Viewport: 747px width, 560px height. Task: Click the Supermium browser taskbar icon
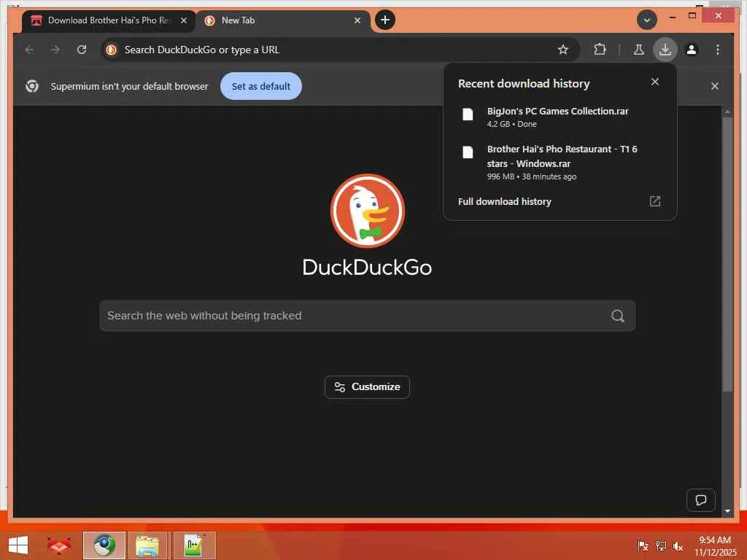104,545
